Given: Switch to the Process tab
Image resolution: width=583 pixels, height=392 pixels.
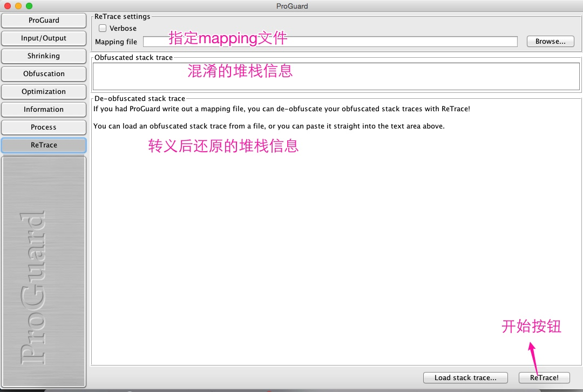Looking at the screenshot, I should pos(44,127).
